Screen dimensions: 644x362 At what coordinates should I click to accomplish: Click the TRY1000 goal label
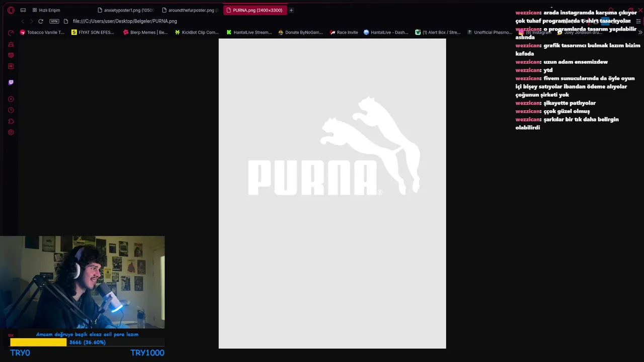147,353
